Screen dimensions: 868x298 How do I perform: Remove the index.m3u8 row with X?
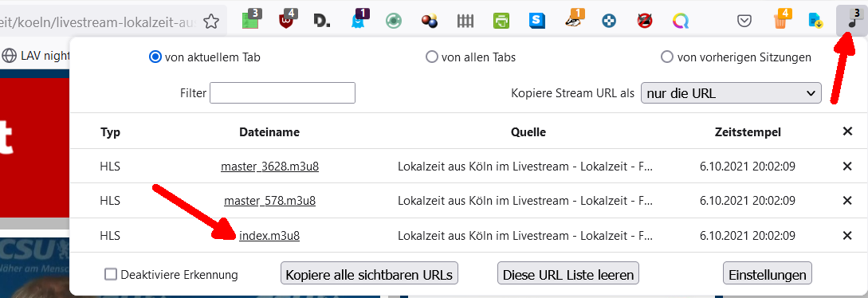pyautogui.click(x=847, y=236)
